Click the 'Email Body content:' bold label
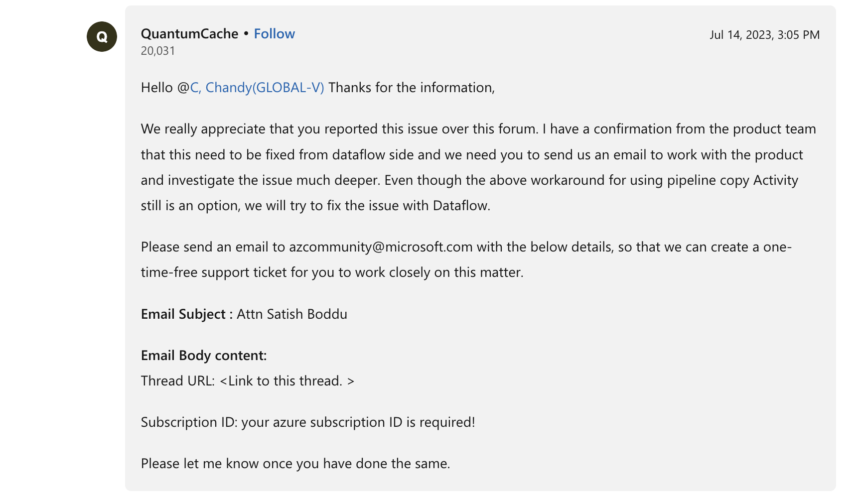Image resolution: width=858 pixels, height=504 pixels. [x=204, y=356]
